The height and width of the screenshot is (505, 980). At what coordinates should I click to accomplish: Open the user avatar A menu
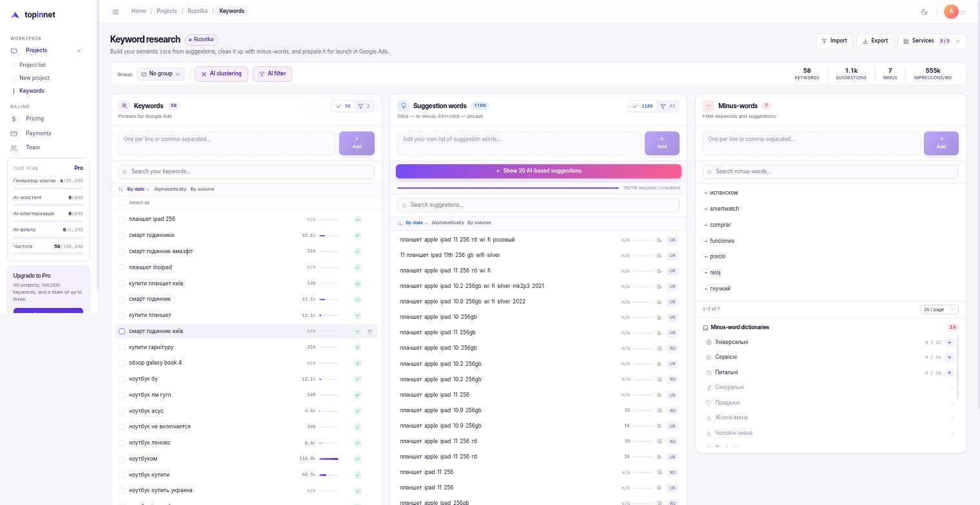pos(951,12)
